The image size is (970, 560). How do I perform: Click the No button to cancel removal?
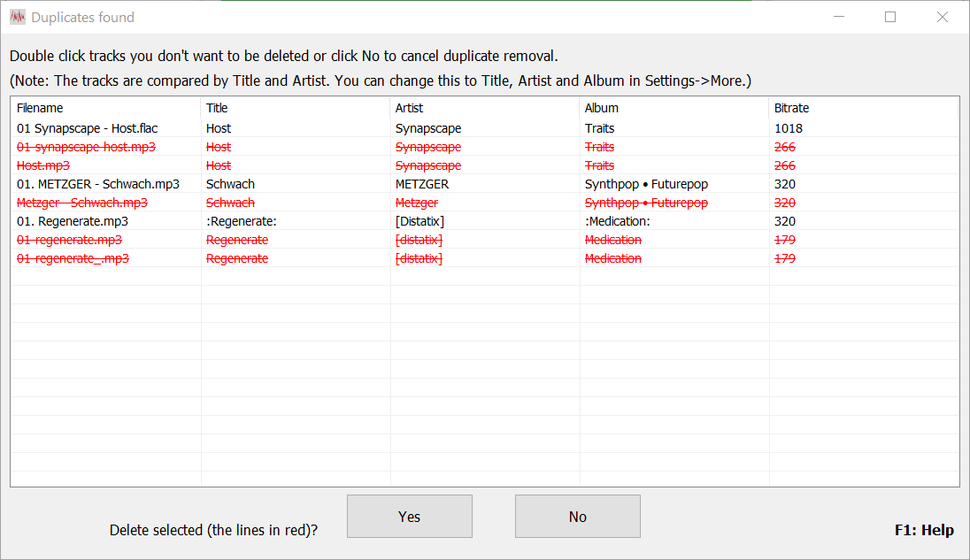[578, 516]
